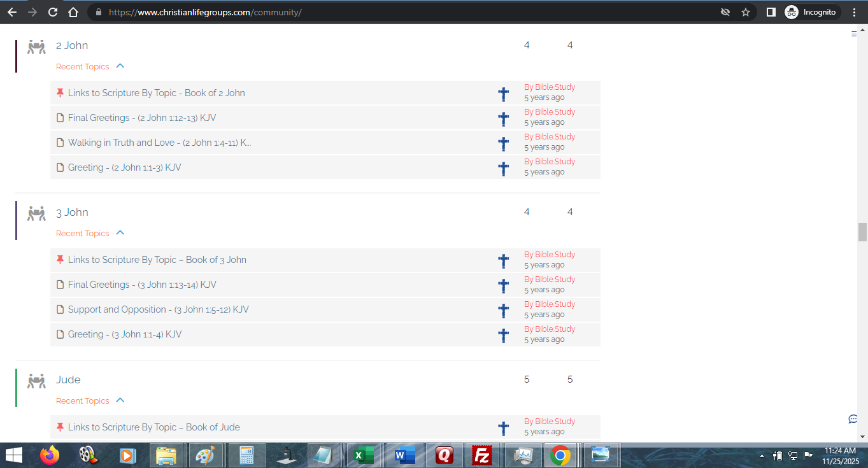Screen dimensions: 868x468
Task: Open Chrome's three-dot menu
Action: [854, 12]
